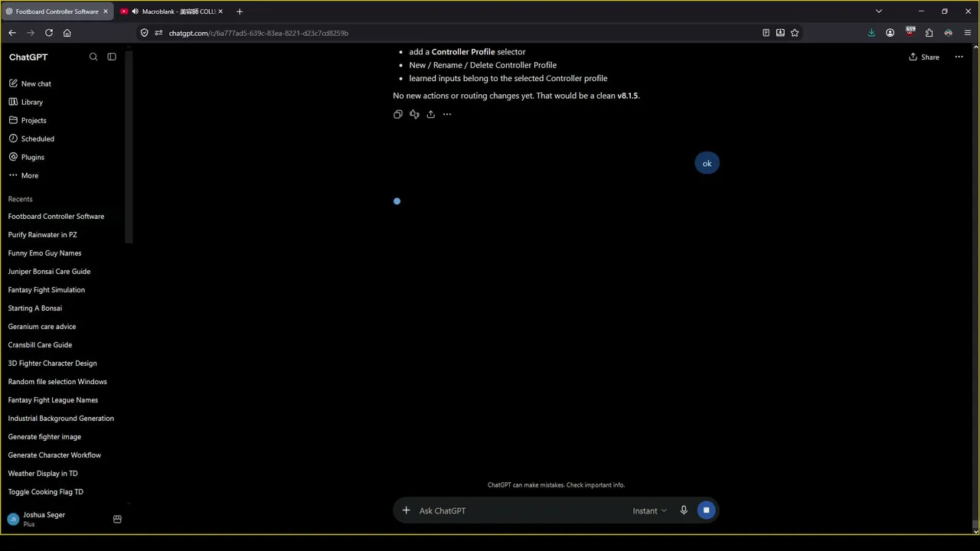
Task: Open the browser downloads panel
Action: [x=871, y=33]
